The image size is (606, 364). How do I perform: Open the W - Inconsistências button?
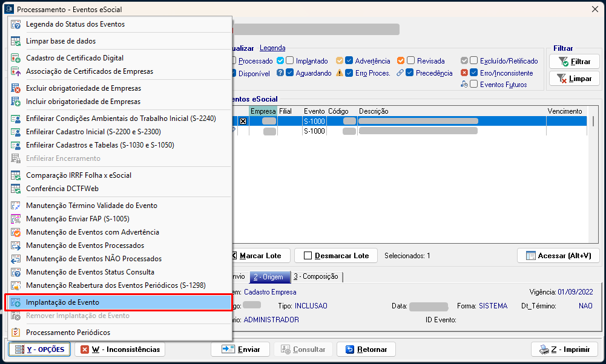click(120, 349)
